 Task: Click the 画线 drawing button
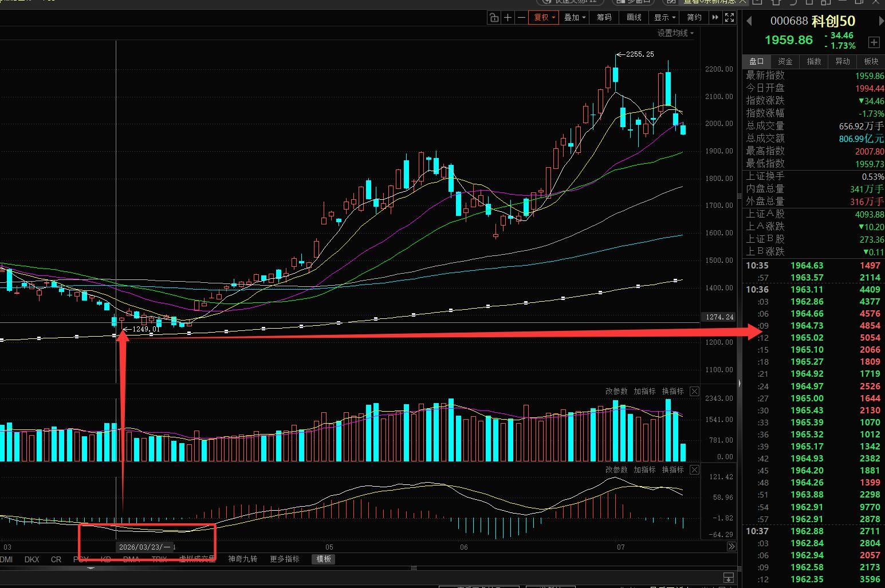(634, 18)
